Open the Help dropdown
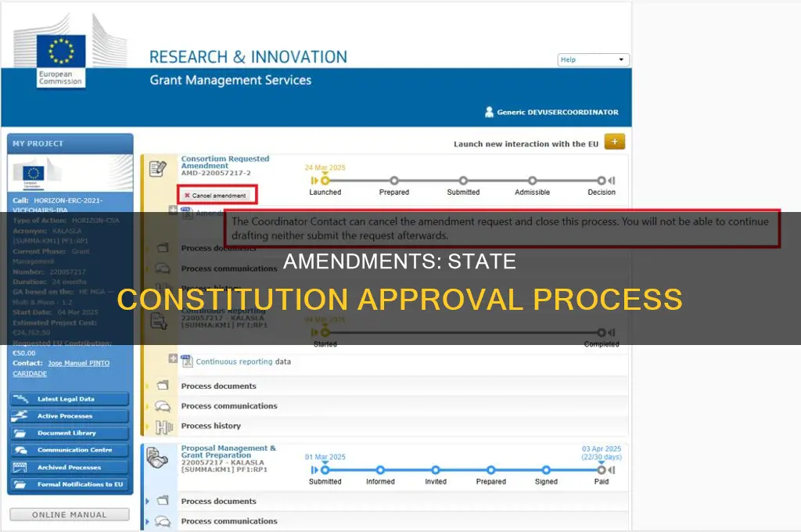The width and height of the screenshot is (801, 532). 593,59
